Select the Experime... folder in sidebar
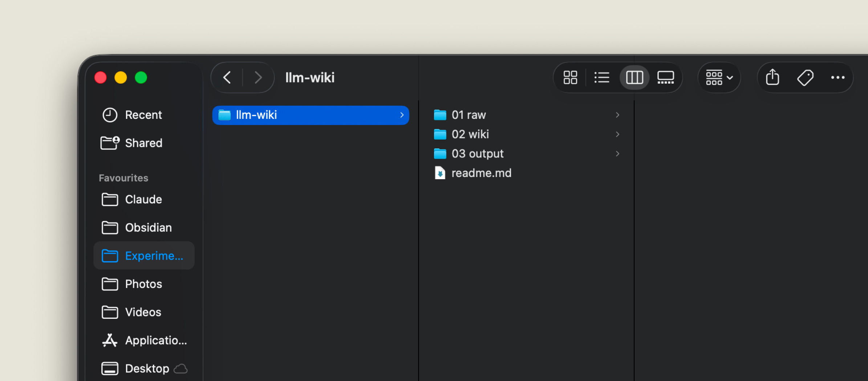The image size is (868, 381). [144, 256]
